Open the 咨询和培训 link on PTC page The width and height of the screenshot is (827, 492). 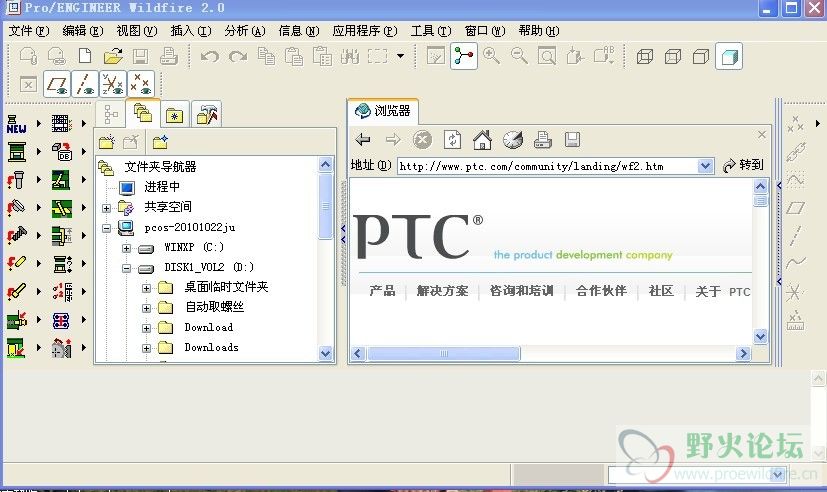[x=522, y=291]
